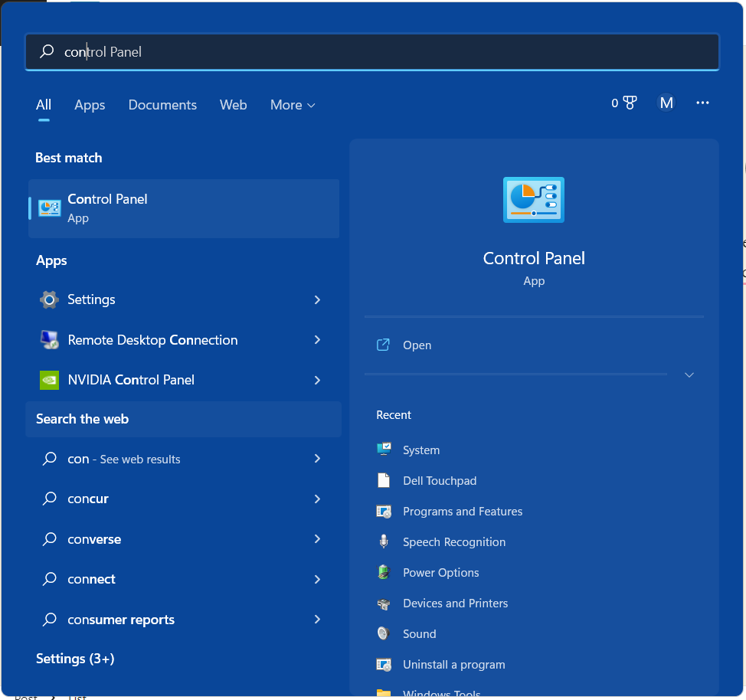Click the Settings gear icon

click(x=49, y=299)
